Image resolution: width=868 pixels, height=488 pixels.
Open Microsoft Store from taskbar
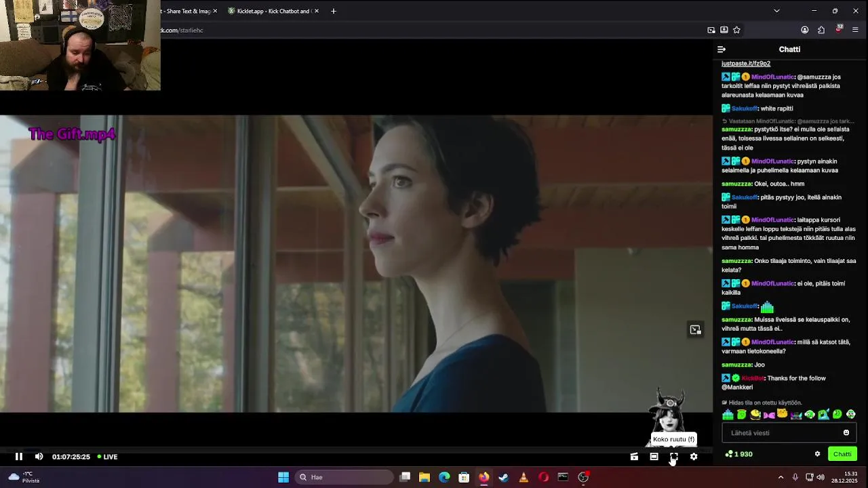tap(464, 477)
